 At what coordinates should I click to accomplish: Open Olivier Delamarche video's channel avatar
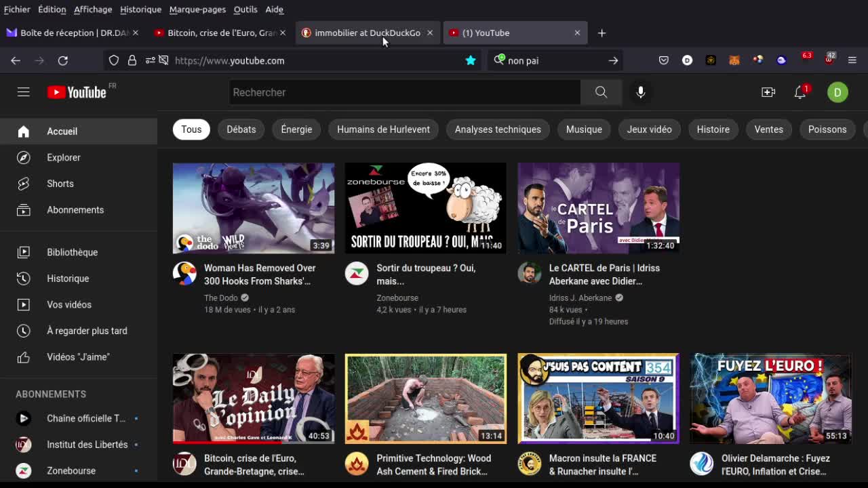tap(702, 464)
